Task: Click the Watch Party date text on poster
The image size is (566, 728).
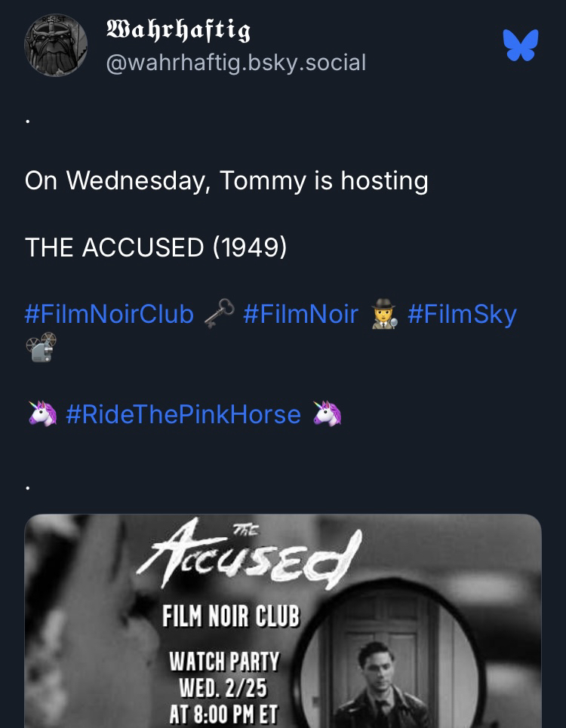Action: coord(224,687)
